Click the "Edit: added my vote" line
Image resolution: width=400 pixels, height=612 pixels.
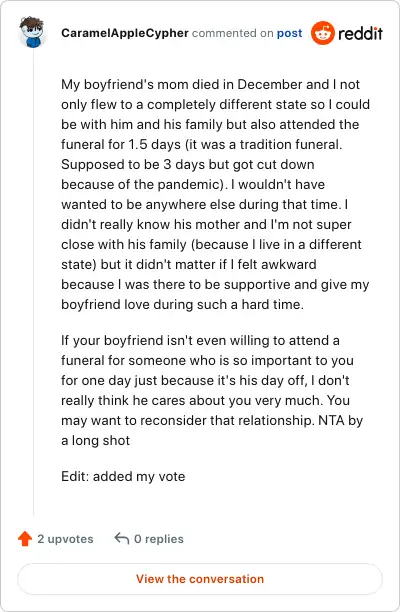[123, 477]
